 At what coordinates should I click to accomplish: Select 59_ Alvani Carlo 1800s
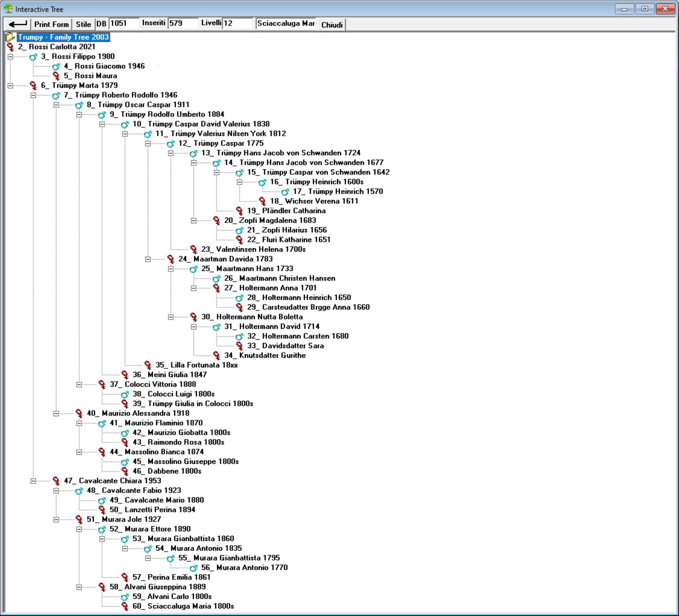[x=172, y=596]
